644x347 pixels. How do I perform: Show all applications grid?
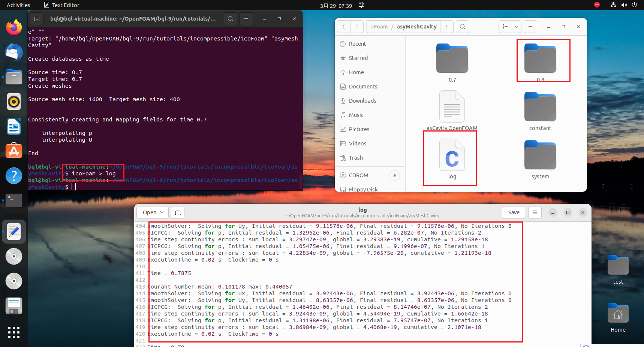tap(14, 332)
